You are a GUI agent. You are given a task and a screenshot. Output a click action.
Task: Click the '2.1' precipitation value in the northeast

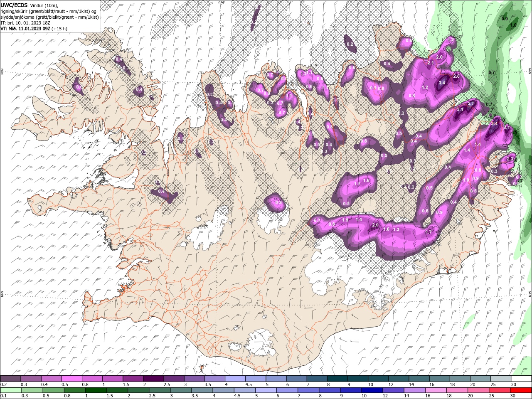pyautogui.click(x=431, y=63)
